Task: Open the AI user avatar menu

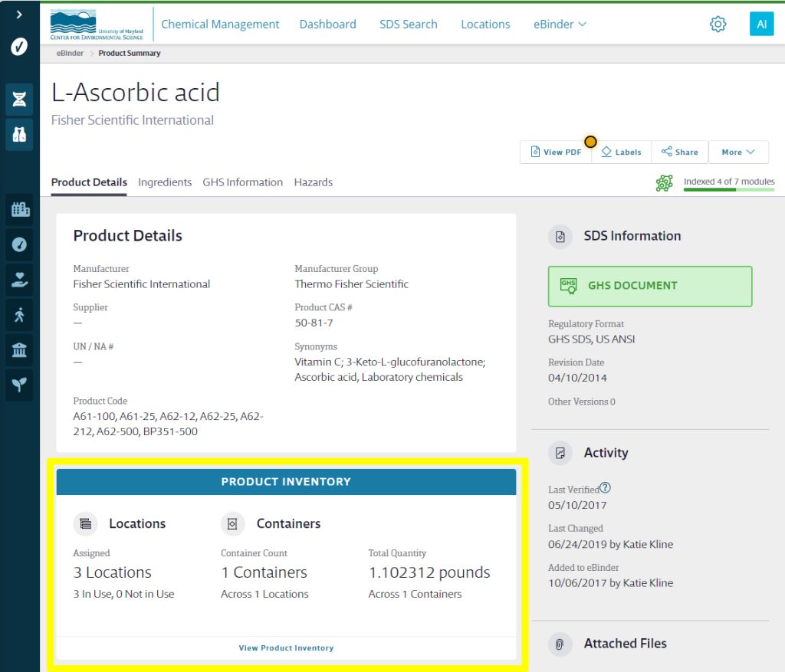Action: click(761, 24)
